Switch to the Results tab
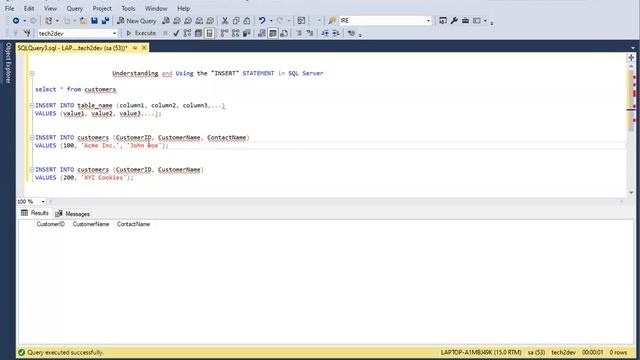The height and width of the screenshot is (360, 640). 35,213
